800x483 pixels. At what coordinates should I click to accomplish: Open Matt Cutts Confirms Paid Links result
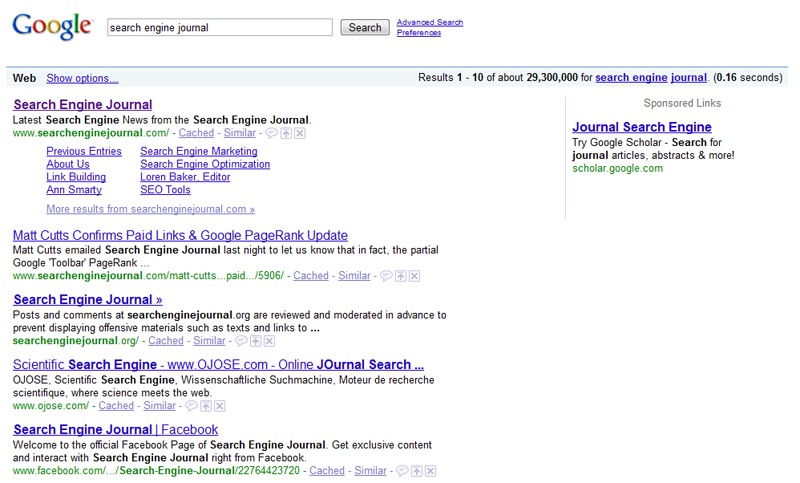click(x=180, y=236)
